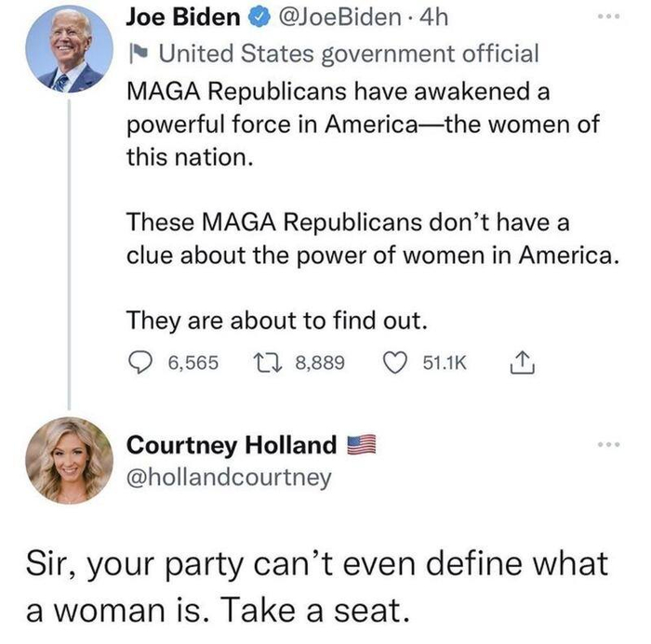This screenshot has width=651, height=644.
Task: Click the 6,565 replies count
Action: tap(193, 362)
